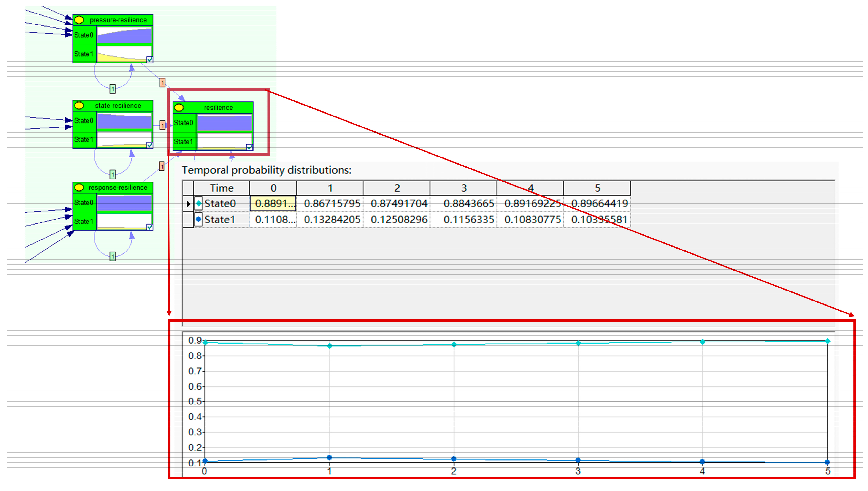Click the yellow oval icon on state-resilience node
The width and height of the screenshot is (868, 491).
79,106
